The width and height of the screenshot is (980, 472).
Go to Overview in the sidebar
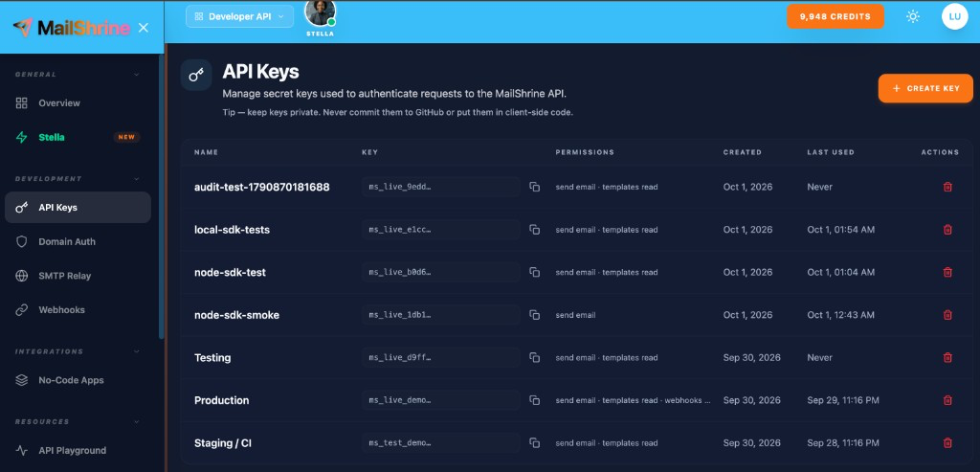click(x=78, y=103)
